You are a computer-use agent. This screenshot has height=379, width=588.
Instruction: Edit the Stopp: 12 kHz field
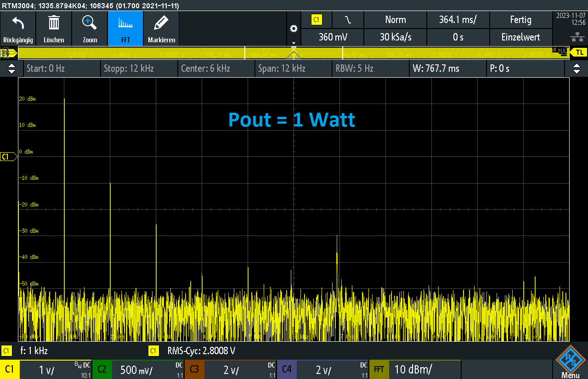point(139,69)
